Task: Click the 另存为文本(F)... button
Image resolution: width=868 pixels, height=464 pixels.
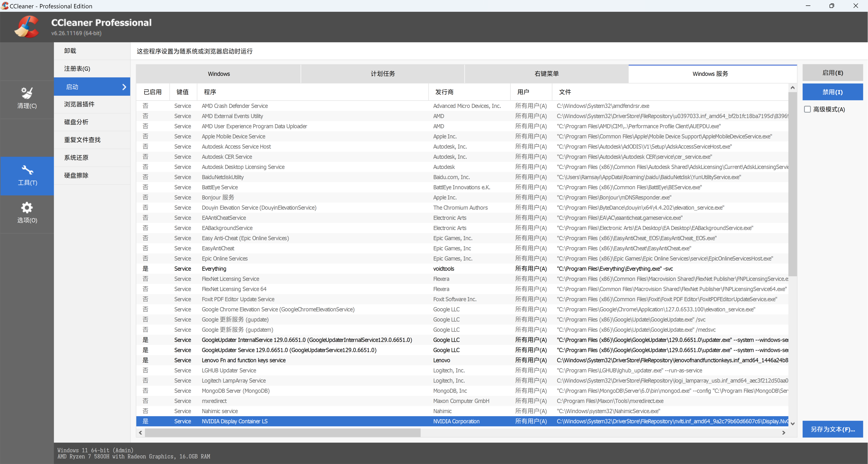Action: tap(832, 429)
